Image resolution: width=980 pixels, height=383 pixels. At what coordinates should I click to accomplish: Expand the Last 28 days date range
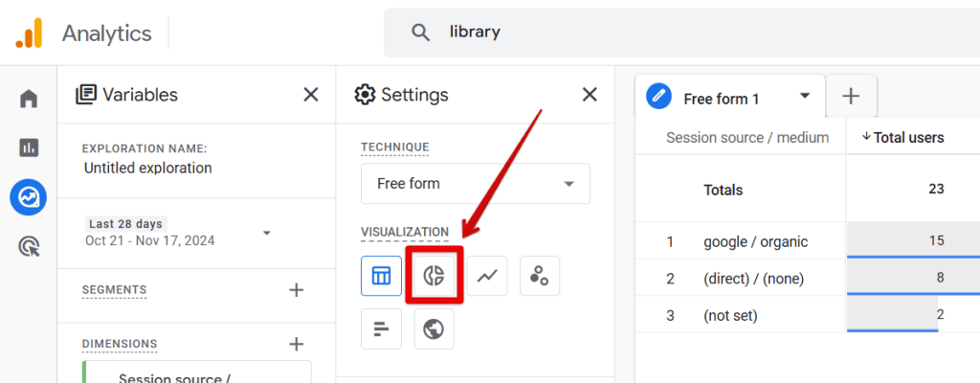[x=266, y=233]
